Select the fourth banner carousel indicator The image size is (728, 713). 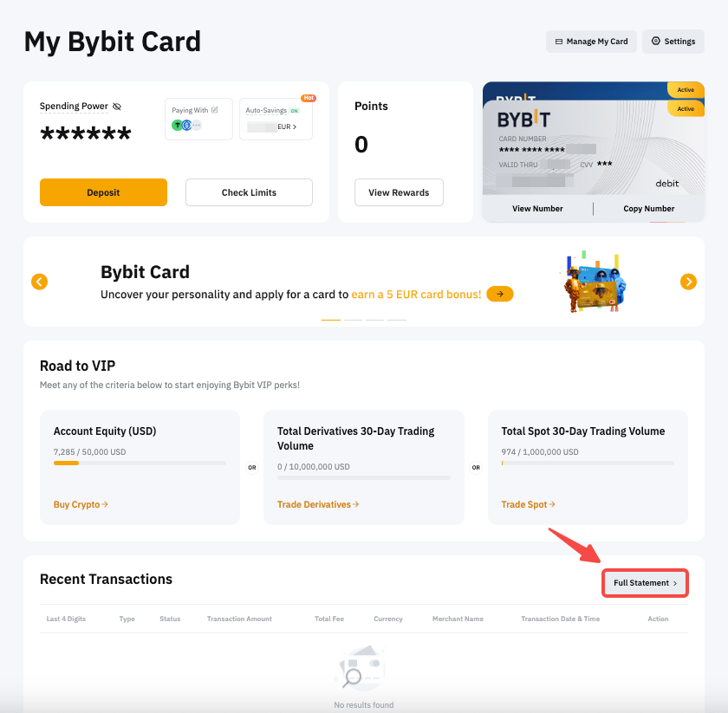click(397, 320)
